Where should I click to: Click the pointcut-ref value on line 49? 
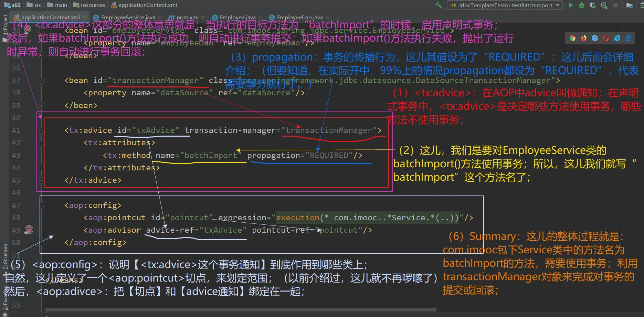339,230
